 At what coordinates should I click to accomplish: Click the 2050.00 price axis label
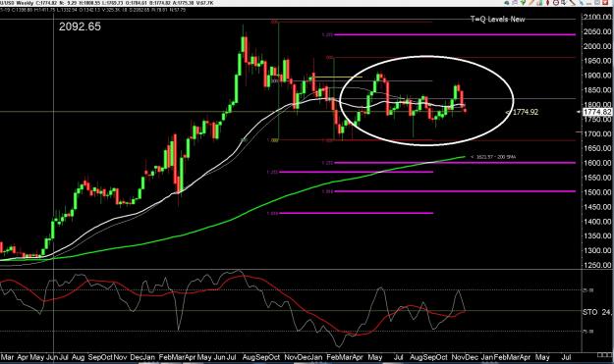597,31
